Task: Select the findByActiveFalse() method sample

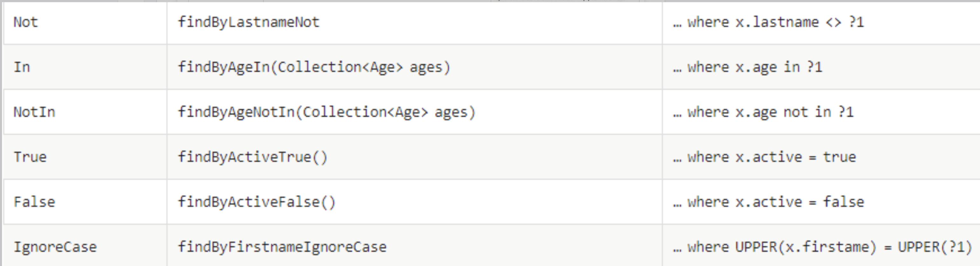Action: (257, 202)
